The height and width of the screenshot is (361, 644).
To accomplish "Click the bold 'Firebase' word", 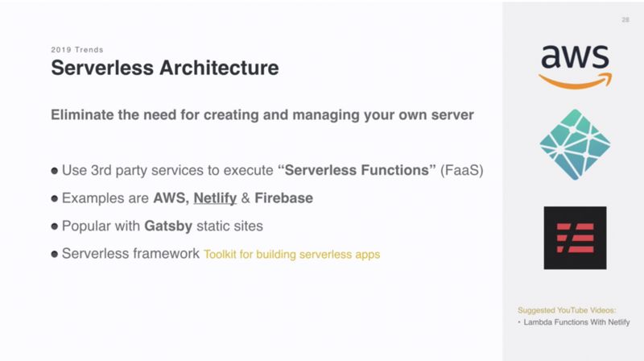I will click(284, 198).
